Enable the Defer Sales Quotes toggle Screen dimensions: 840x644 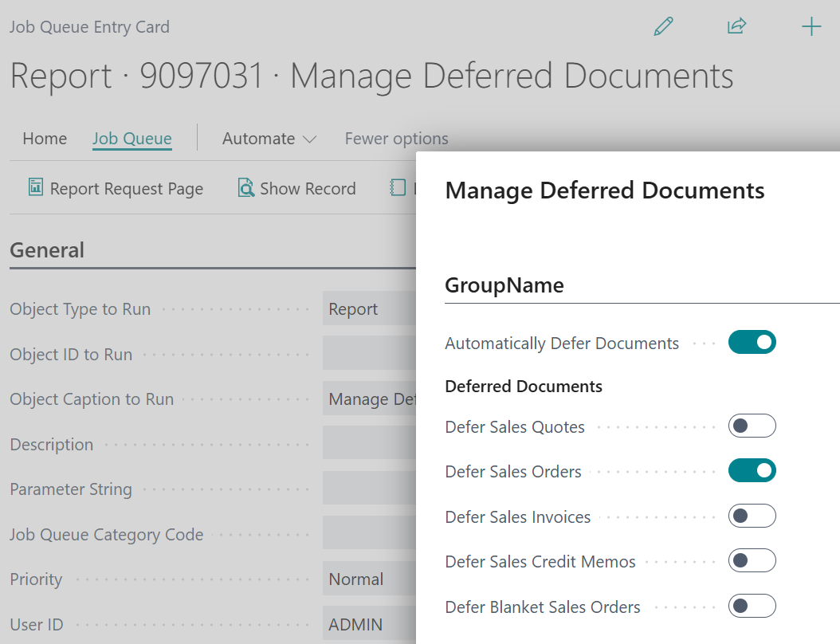tap(752, 426)
